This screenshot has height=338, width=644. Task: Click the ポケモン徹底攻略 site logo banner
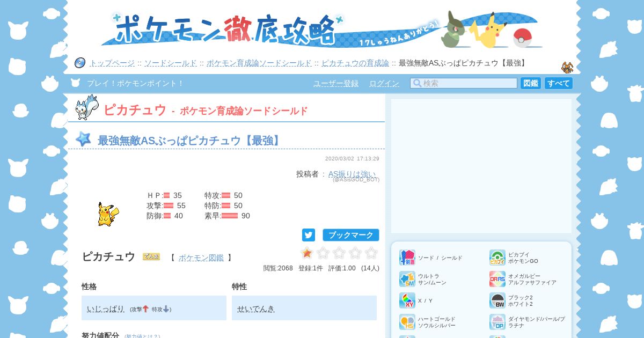point(322,30)
